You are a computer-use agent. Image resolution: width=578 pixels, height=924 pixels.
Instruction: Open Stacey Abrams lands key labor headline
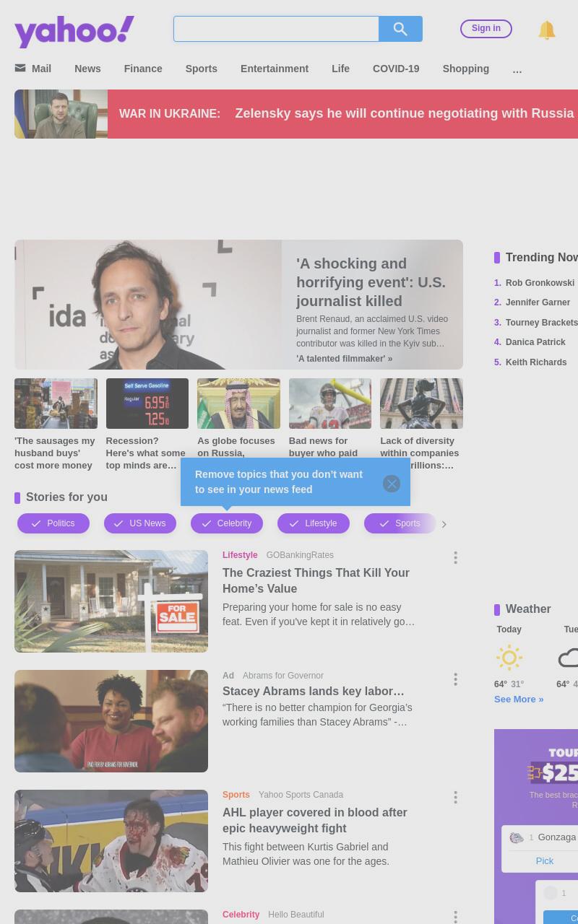[x=314, y=691]
